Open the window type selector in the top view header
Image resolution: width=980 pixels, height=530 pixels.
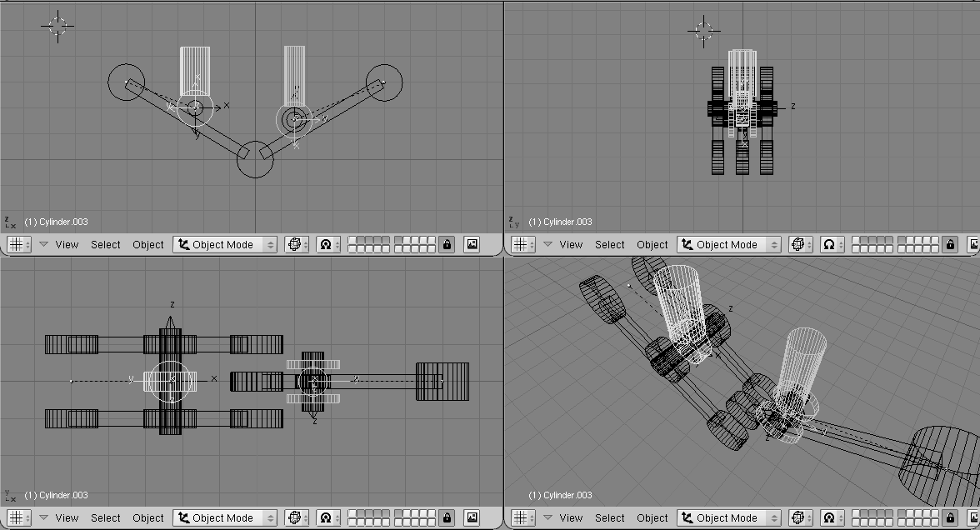(18, 517)
